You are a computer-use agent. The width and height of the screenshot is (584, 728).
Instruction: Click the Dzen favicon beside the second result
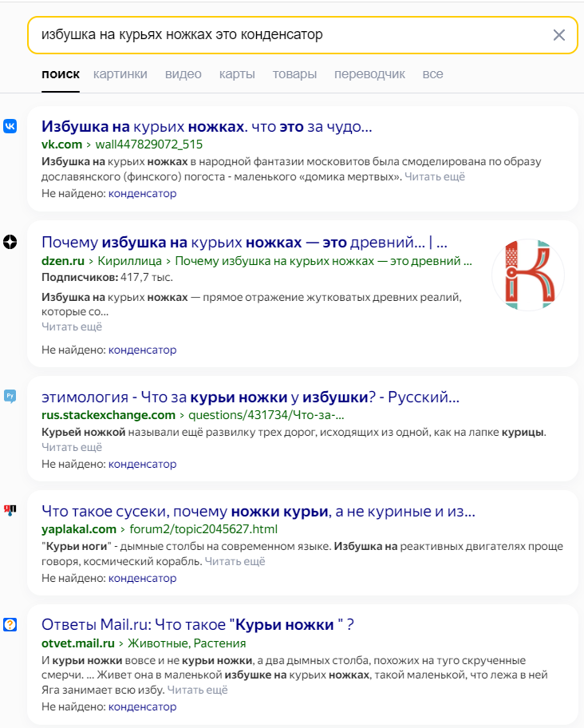(10, 242)
